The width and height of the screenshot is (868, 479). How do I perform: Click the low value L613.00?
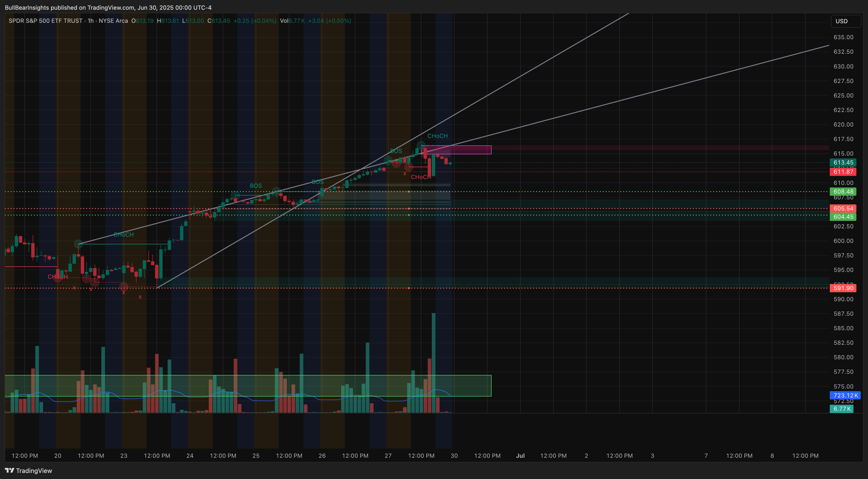193,21
